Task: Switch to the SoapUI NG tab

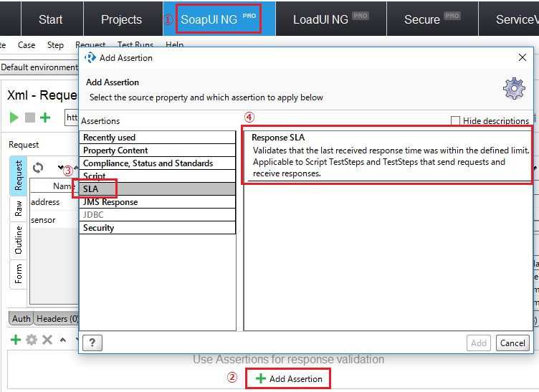Action: click(x=219, y=19)
